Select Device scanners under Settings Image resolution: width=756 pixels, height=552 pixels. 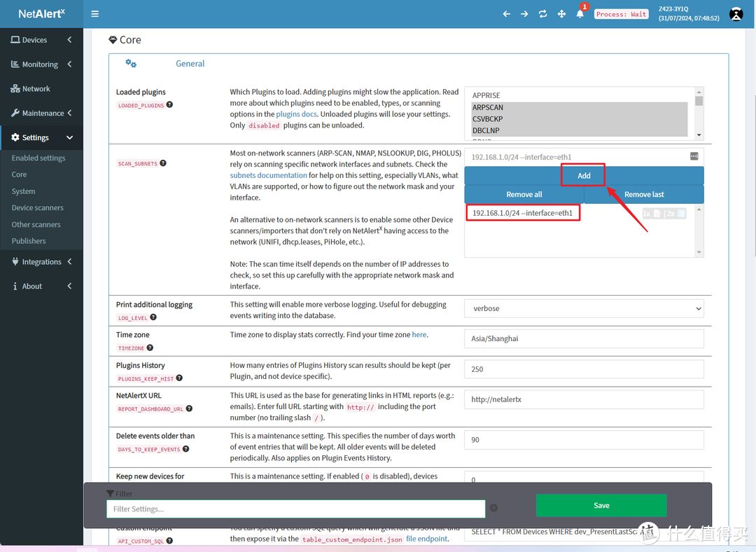tap(37, 208)
